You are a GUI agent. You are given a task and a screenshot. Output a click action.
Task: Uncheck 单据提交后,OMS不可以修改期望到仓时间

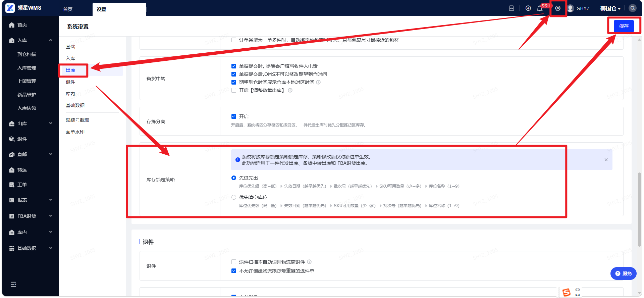click(234, 74)
